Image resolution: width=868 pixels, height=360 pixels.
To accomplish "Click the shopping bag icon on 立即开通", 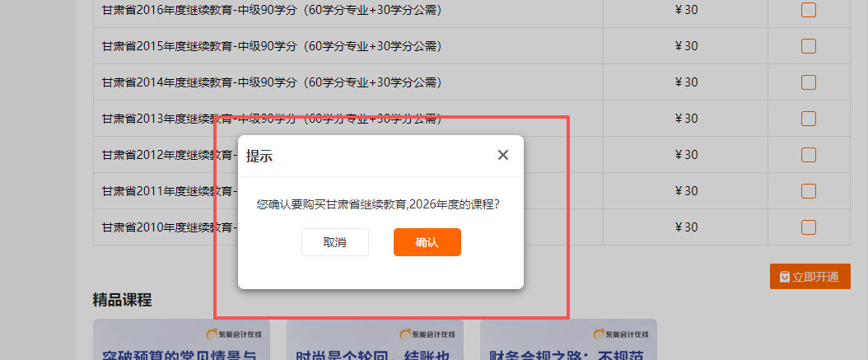I will click(x=784, y=276).
